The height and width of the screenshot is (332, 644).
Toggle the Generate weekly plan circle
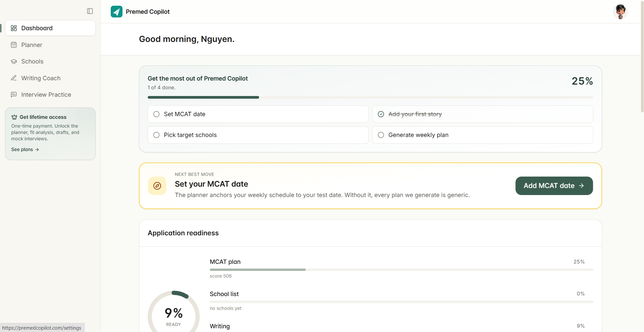point(381,135)
